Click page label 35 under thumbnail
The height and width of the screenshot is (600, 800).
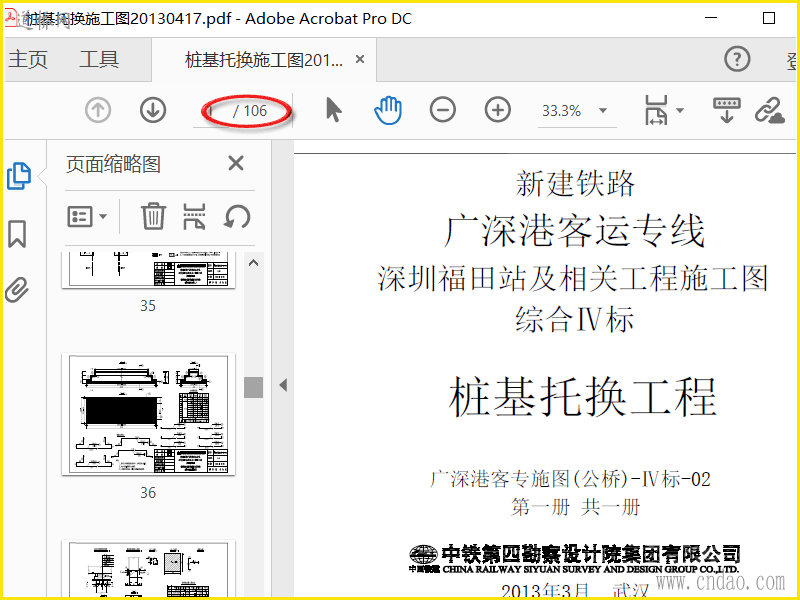point(148,306)
